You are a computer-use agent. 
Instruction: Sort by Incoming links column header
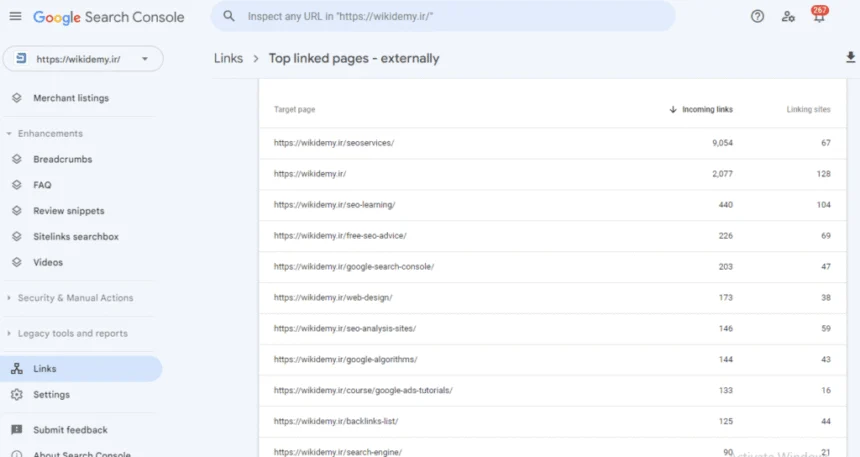tap(707, 110)
